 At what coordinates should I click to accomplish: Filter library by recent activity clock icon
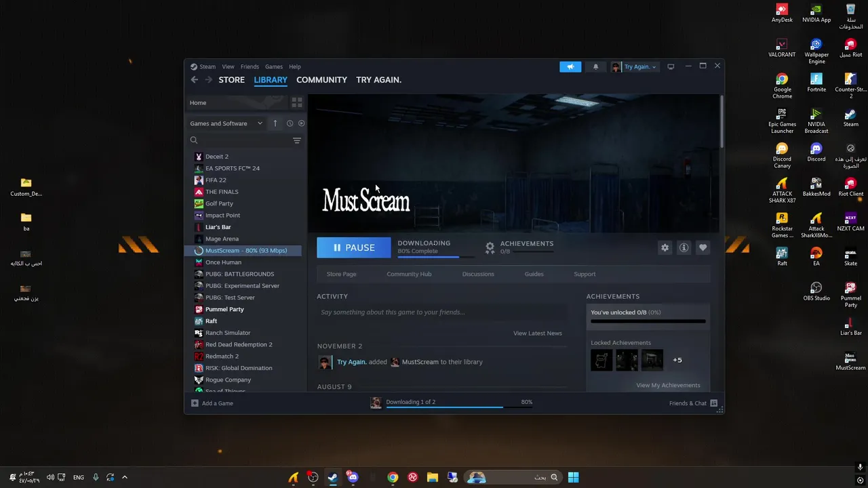click(x=290, y=123)
